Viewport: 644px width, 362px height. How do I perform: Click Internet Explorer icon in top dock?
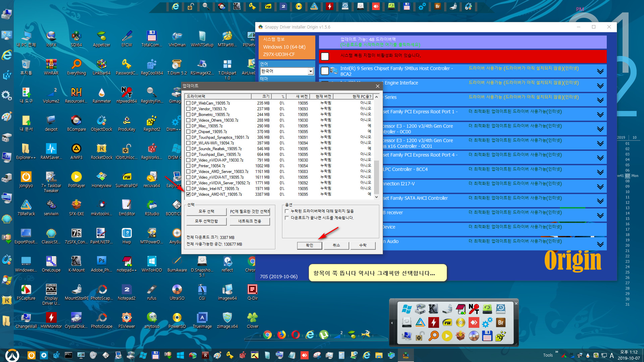tap(175, 6)
